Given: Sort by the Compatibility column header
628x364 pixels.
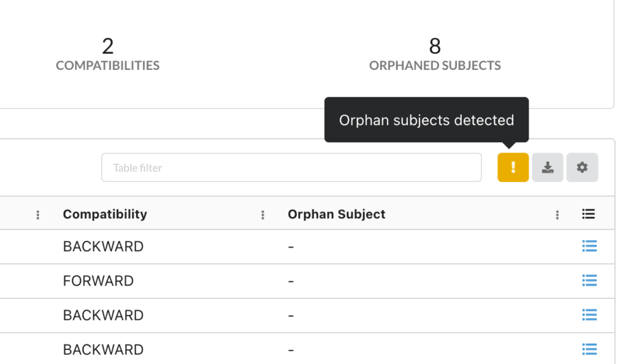Looking at the screenshot, I should point(104,214).
